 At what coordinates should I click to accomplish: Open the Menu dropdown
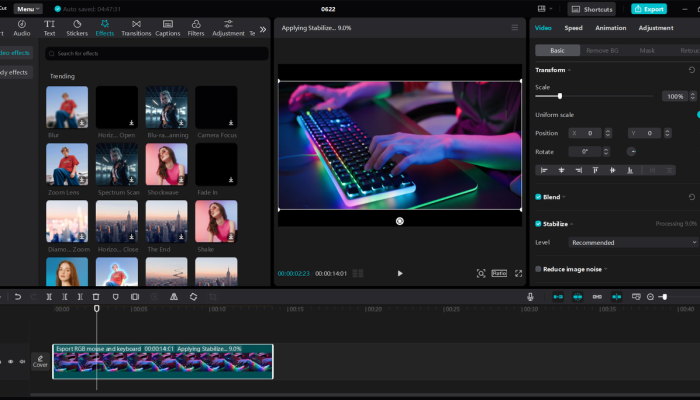(x=28, y=8)
